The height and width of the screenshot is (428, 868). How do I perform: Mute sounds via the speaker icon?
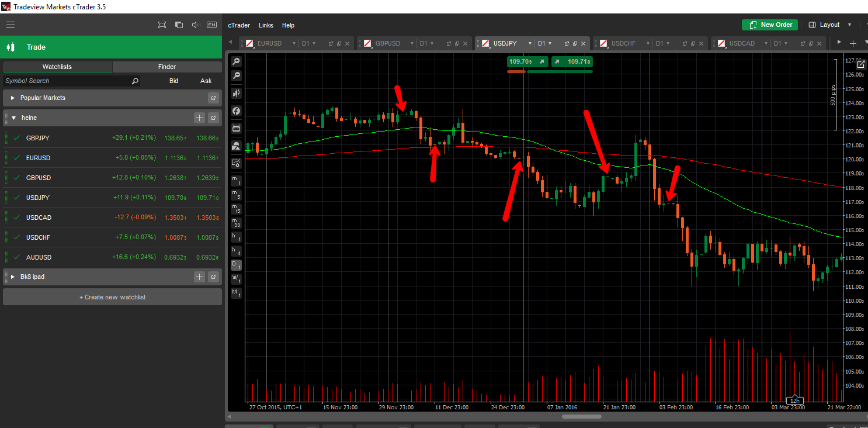click(x=196, y=25)
